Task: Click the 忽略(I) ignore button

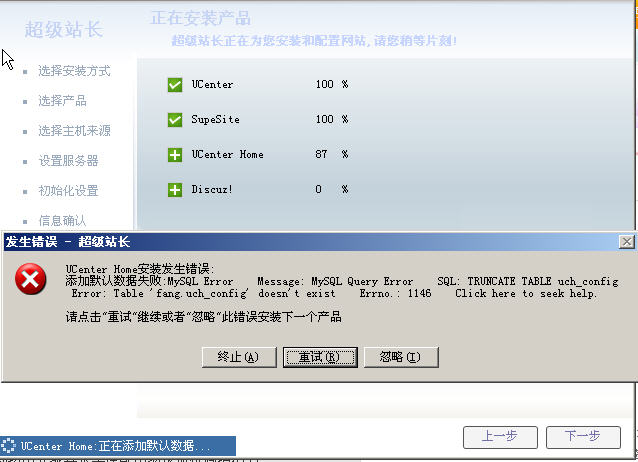Action: tap(401, 357)
